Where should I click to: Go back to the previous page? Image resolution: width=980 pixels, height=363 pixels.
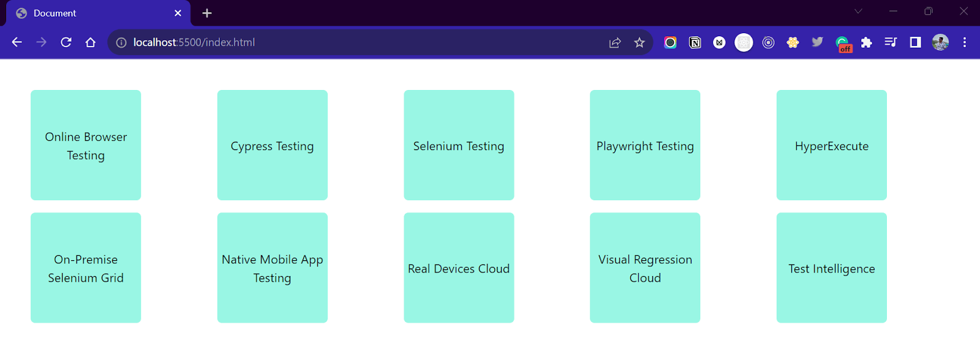[x=17, y=42]
